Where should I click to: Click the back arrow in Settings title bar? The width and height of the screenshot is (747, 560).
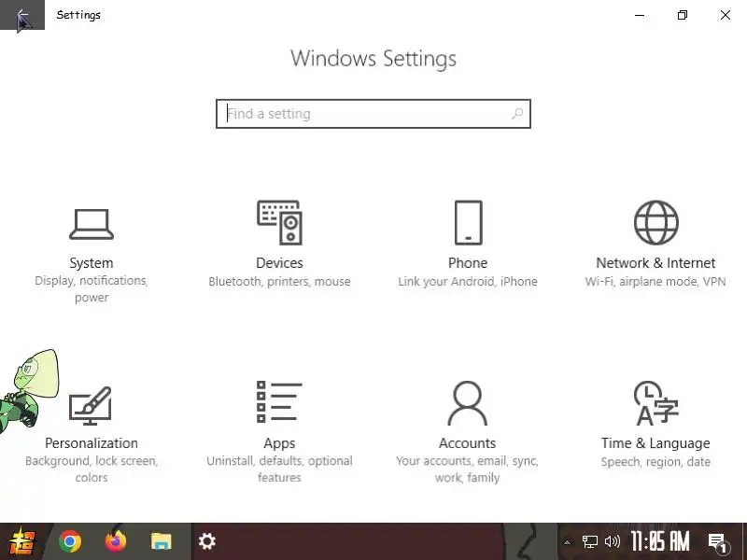click(21, 15)
